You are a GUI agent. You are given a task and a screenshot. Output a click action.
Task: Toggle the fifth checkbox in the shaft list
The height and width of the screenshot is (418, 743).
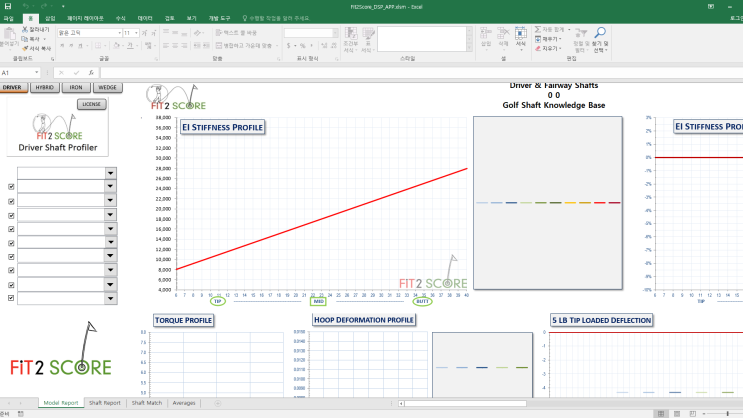tap(11, 243)
